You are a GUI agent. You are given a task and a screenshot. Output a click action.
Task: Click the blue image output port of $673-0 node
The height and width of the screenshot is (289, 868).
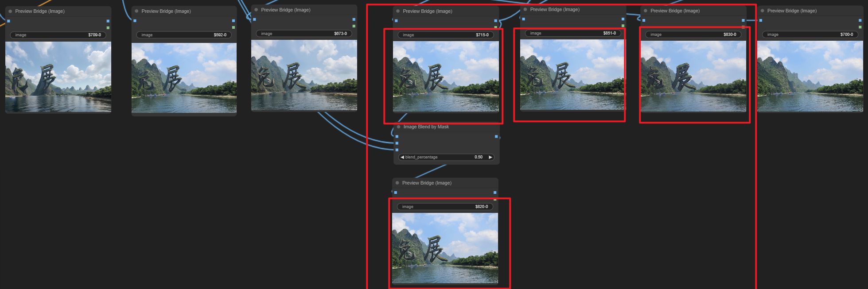[x=354, y=19]
